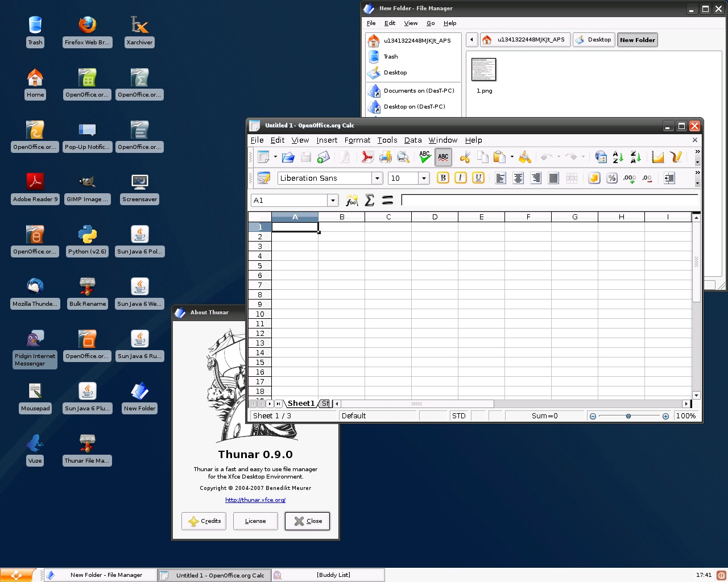Toggle Bold formatting
The image size is (728, 582).
[443, 178]
